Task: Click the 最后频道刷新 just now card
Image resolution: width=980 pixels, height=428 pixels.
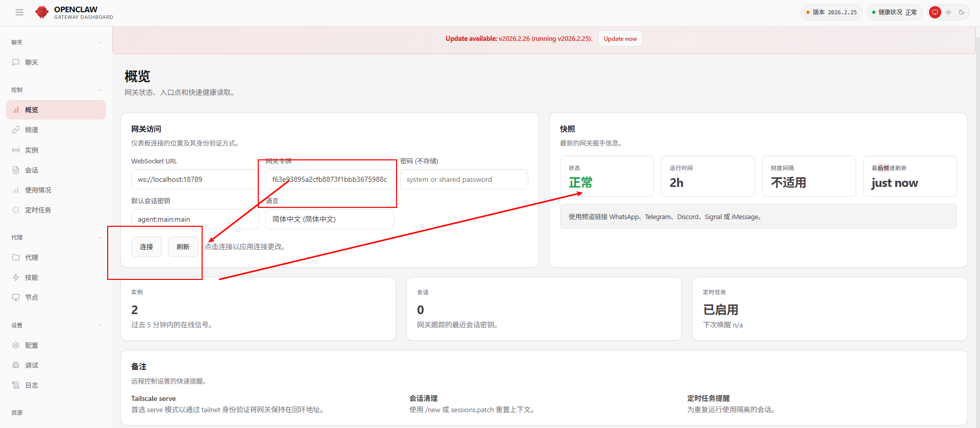Action: point(910,176)
